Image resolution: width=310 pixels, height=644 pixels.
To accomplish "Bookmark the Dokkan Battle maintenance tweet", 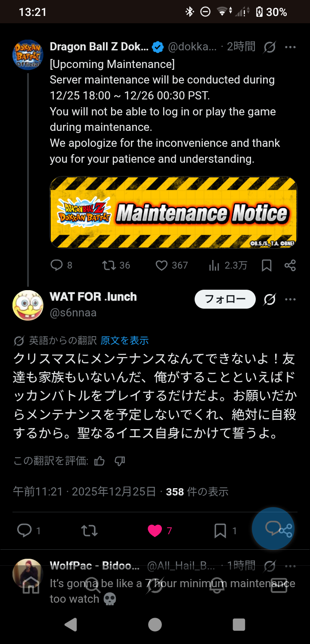I will [x=267, y=266].
